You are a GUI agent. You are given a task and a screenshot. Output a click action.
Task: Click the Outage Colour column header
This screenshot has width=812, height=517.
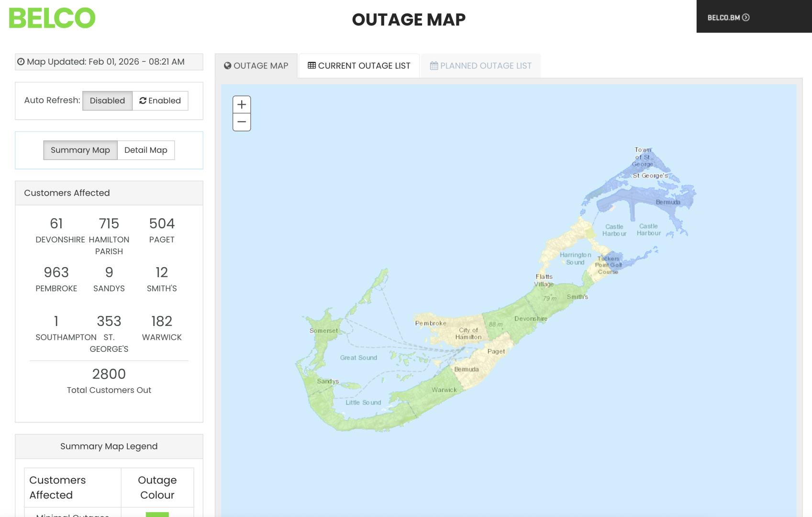pyautogui.click(x=157, y=487)
